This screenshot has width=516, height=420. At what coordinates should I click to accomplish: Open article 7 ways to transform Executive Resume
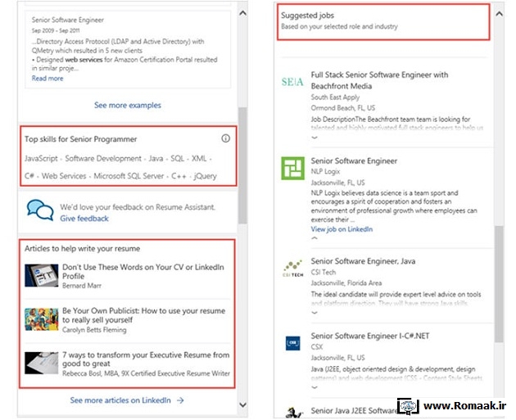pyautogui.click(x=146, y=359)
